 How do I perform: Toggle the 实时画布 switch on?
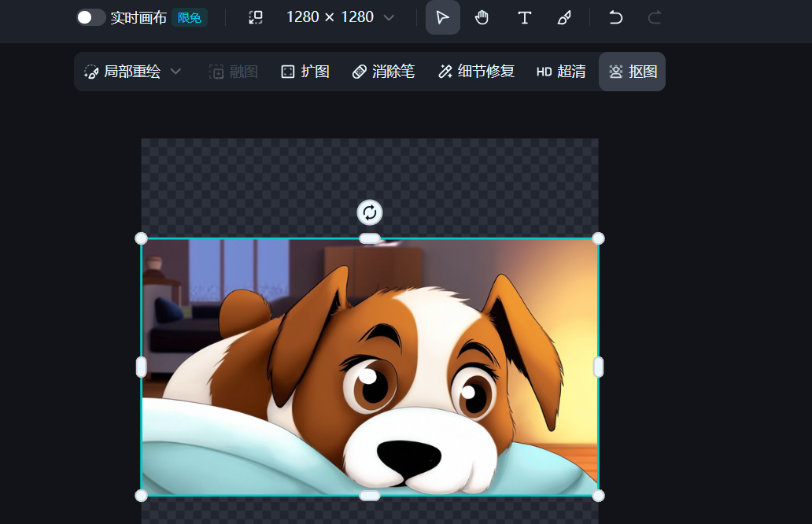click(90, 17)
